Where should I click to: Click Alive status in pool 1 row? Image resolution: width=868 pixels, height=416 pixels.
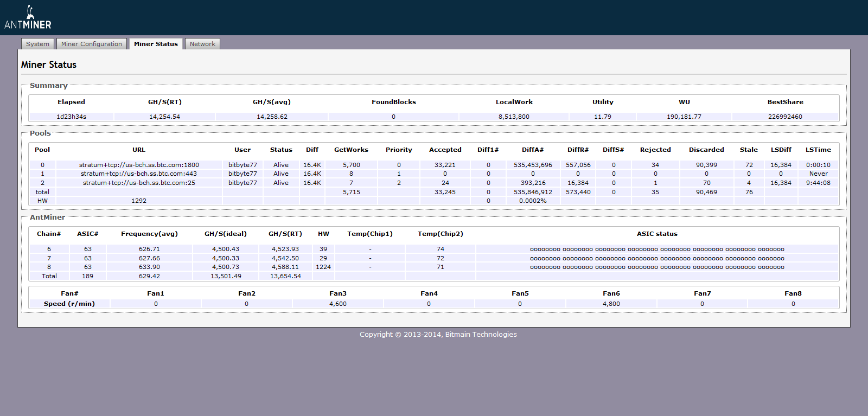(281, 174)
